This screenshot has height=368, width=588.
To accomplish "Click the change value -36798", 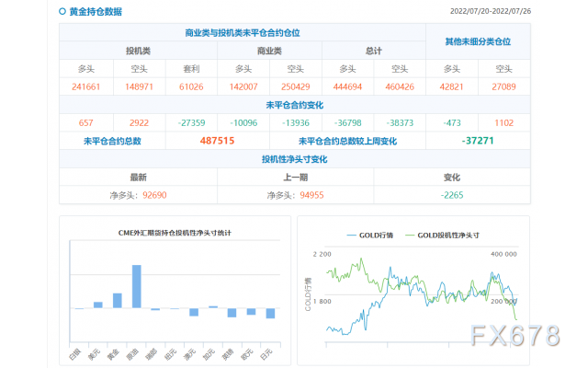I will pos(347,123).
